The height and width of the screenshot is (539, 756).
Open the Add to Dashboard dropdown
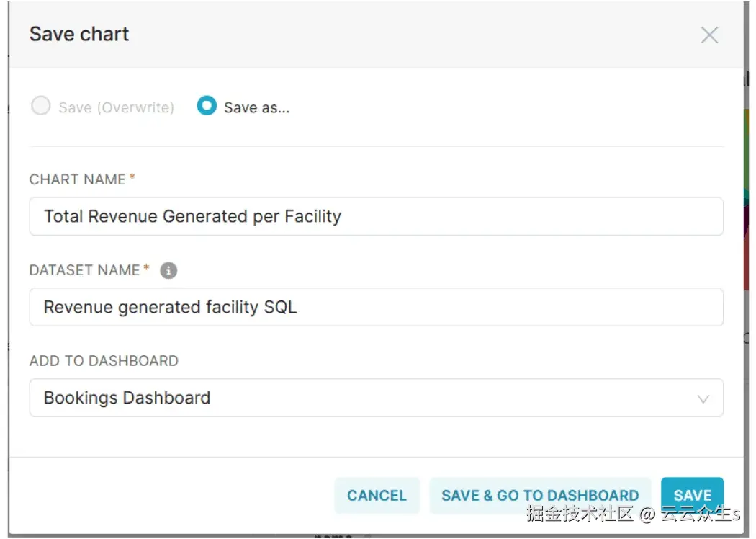click(376, 398)
